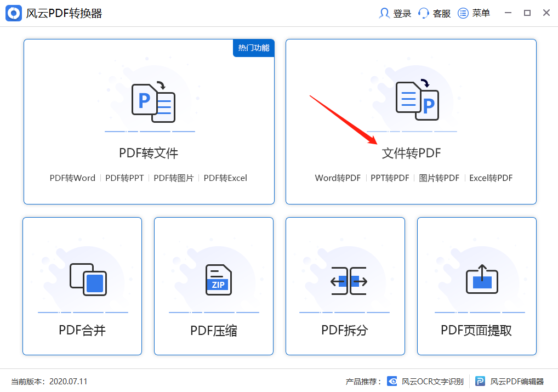Click the PDF拆分 split arrows icon
Screen dimensions: 558x392
point(349,281)
